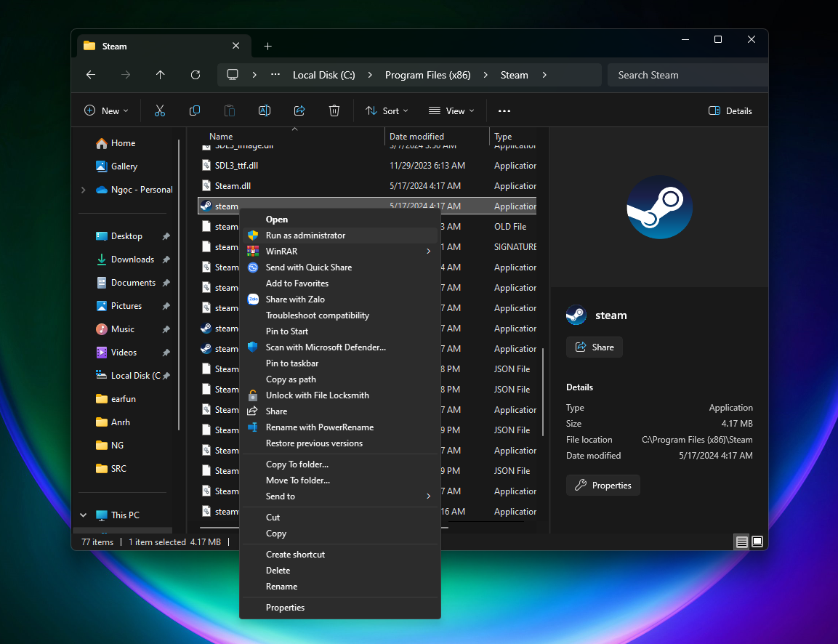The height and width of the screenshot is (644, 838).
Task: Click the large Steam logo preview
Action: click(659, 207)
